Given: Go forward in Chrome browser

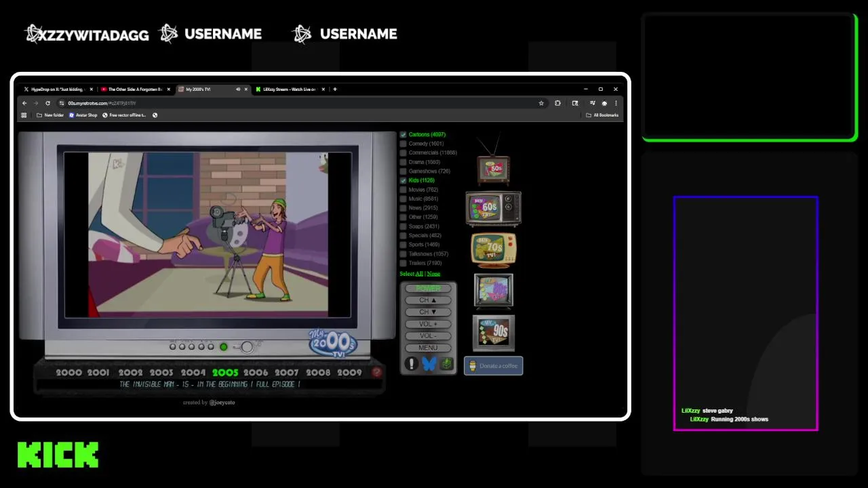Looking at the screenshot, I should pyautogui.click(x=36, y=103).
